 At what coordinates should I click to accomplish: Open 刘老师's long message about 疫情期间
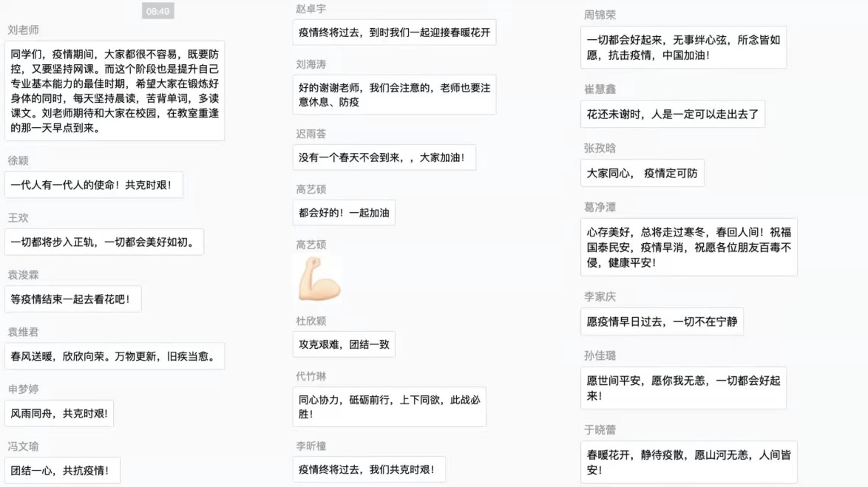tap(115, 91)
